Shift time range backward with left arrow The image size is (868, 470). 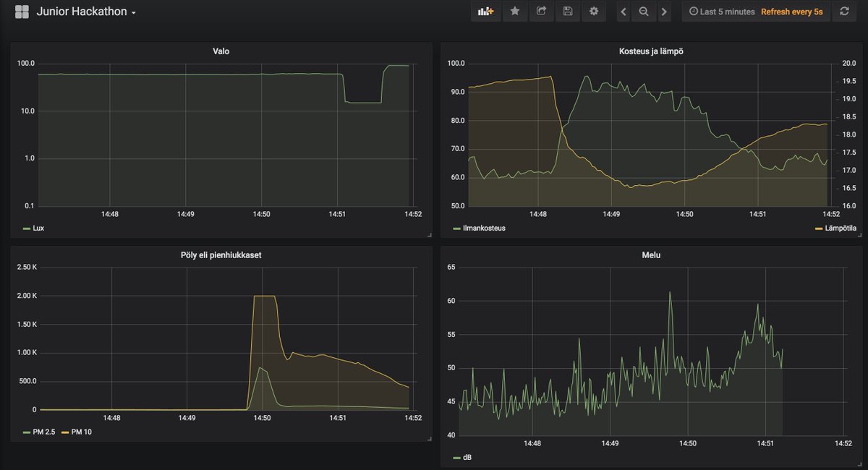pyautogui.click(x=624, y=12)
